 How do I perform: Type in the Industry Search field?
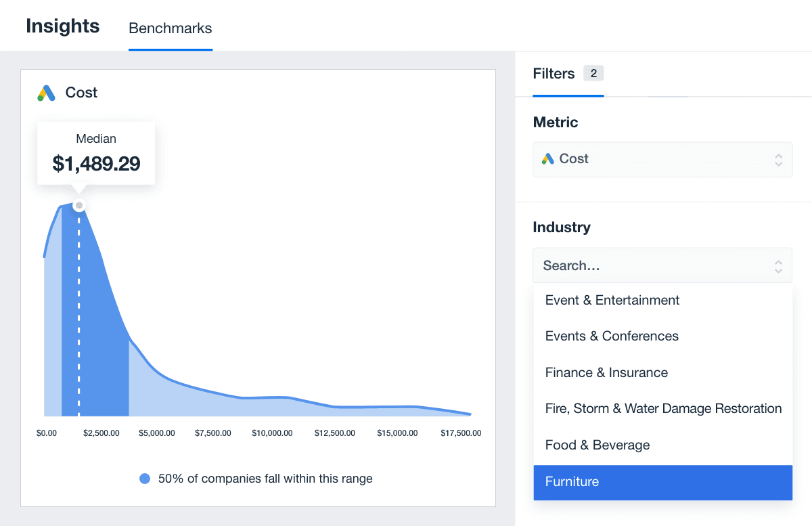click(x=650, y=266)
